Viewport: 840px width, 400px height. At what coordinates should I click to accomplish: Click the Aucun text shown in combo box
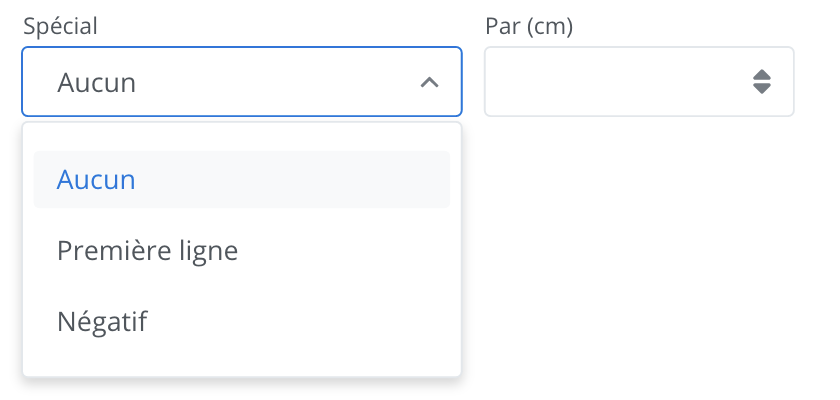pos(97,82)
